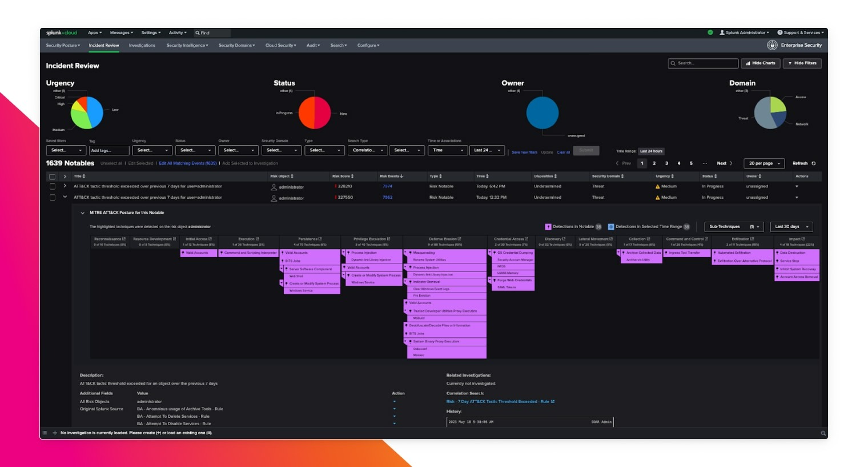Open the Security Intelligence menu
The height and width of the screenshot is (467, 868).
tap(187, 45)
